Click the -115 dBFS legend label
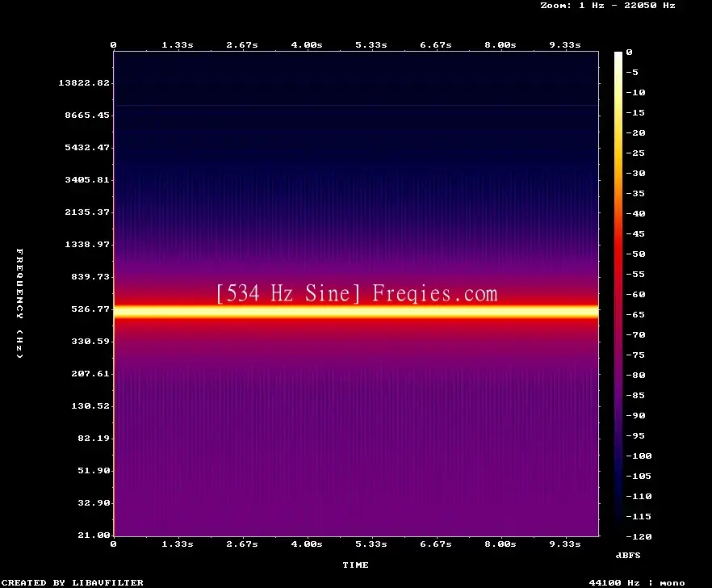This screenshot has height=588, width=712. point(639,517)
